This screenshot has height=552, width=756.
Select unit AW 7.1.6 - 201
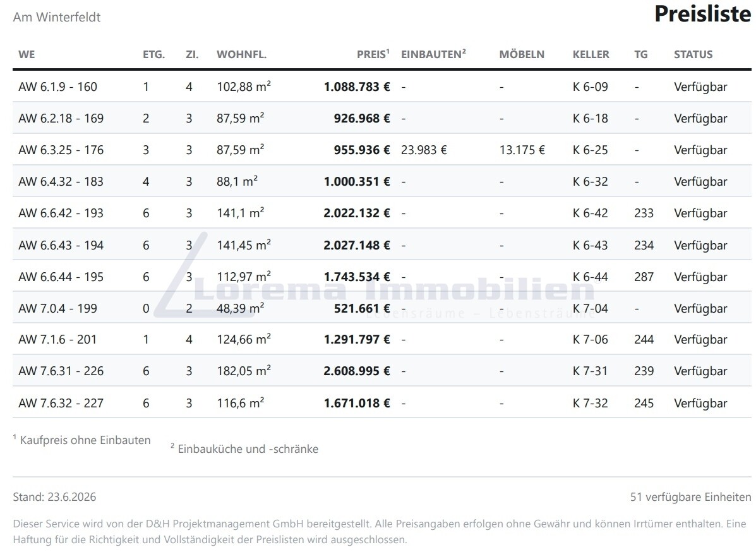(x=58, y=339)
